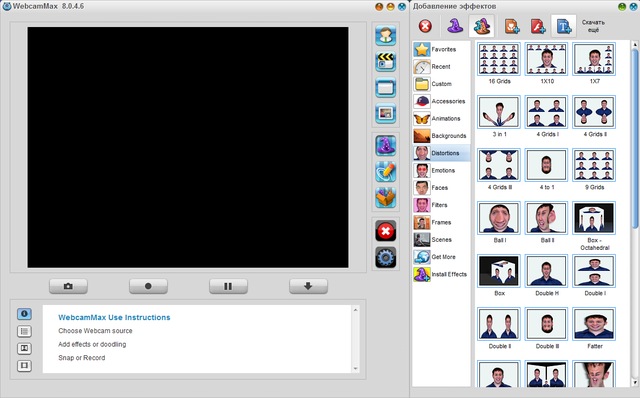Apply the 4 to 1 effect

tap(547, 165)
